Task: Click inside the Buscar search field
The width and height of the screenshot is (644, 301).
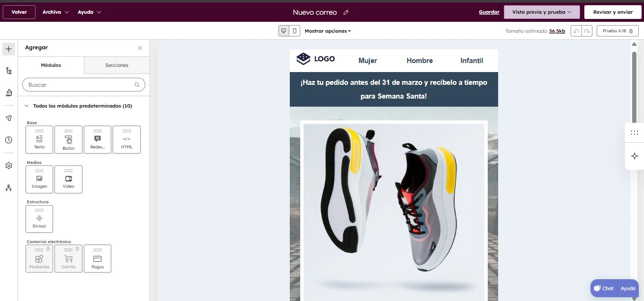Action: pyautogui.click(x=80, y=84)
